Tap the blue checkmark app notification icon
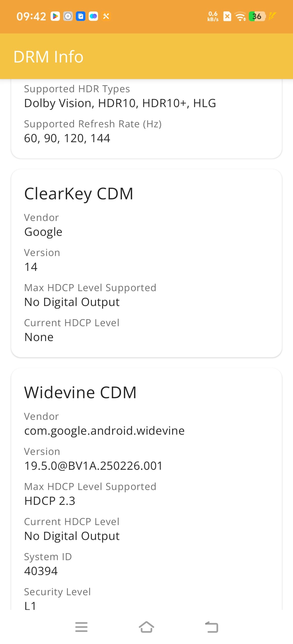The height and width of the screenshot is (644, 293). coord(81,17)
